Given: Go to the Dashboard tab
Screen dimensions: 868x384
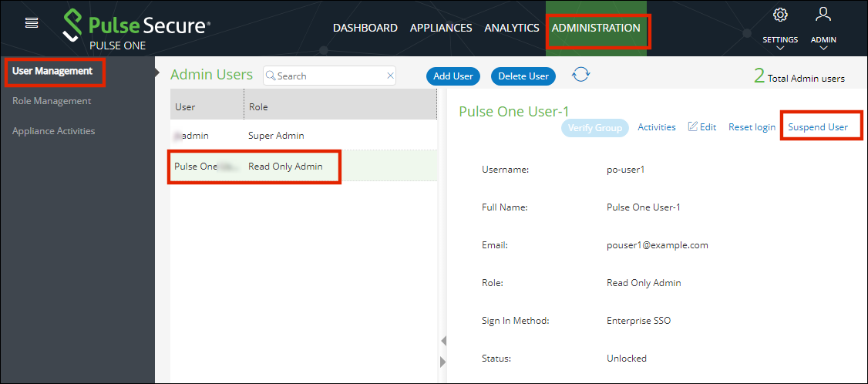Looking at the screenshot, I should tap(365, 28).
